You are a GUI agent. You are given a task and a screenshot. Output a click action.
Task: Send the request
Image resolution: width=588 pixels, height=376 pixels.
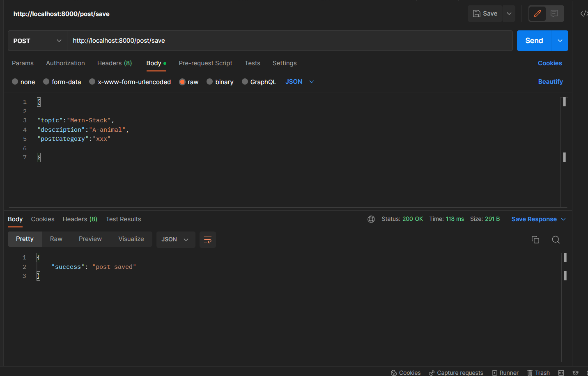(534, 41)
